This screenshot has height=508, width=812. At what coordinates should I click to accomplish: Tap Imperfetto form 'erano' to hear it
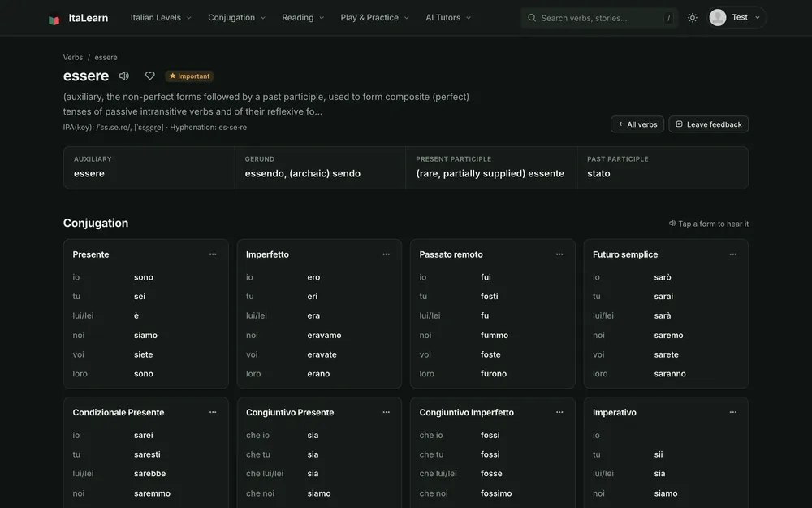tap(318, 374)
